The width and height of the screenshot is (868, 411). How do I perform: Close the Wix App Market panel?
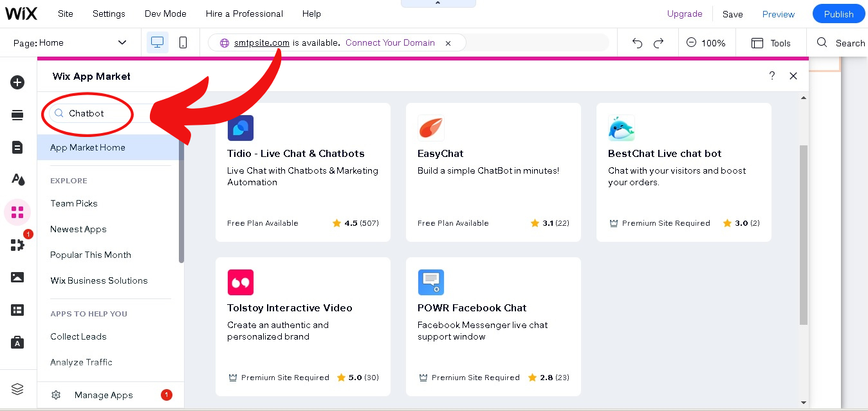coord(793,76)
